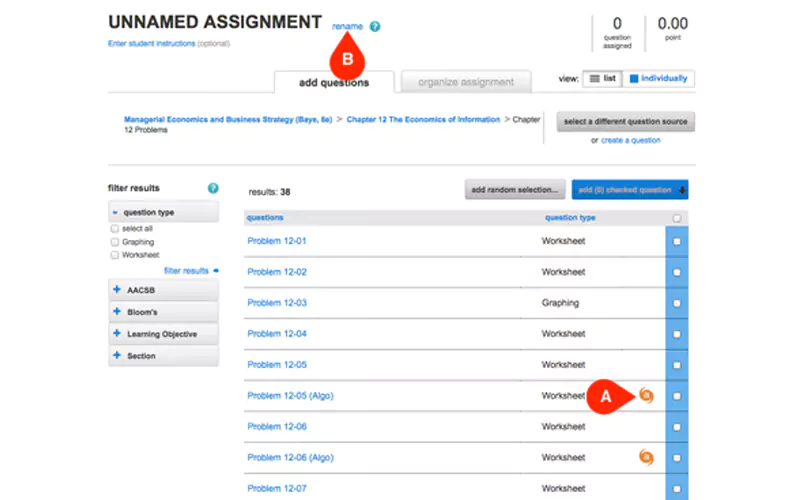Click the rename link
Viewport: 800px width, 500px height.
pos(347,26)
